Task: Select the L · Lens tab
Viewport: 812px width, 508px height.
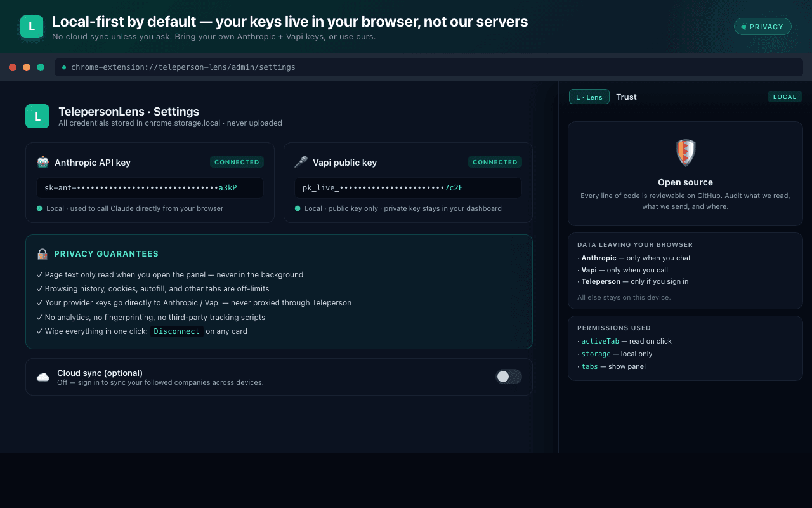Action: click(589, 97)
